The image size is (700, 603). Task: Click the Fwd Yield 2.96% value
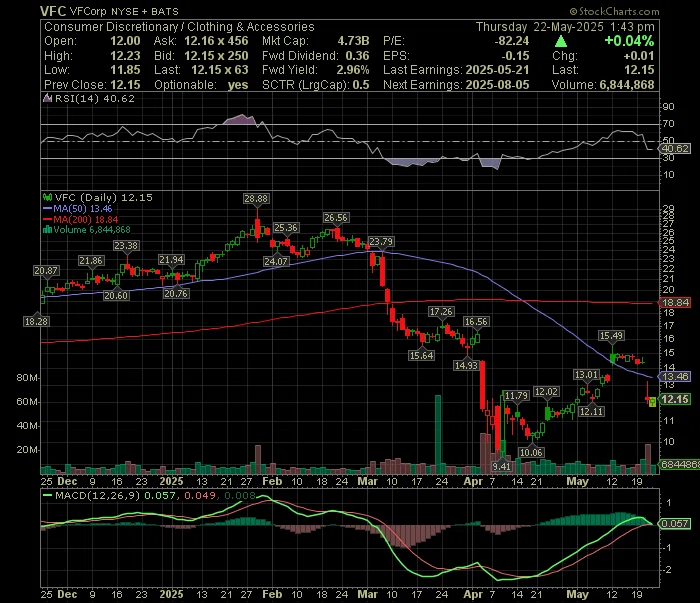pos(353,70)
